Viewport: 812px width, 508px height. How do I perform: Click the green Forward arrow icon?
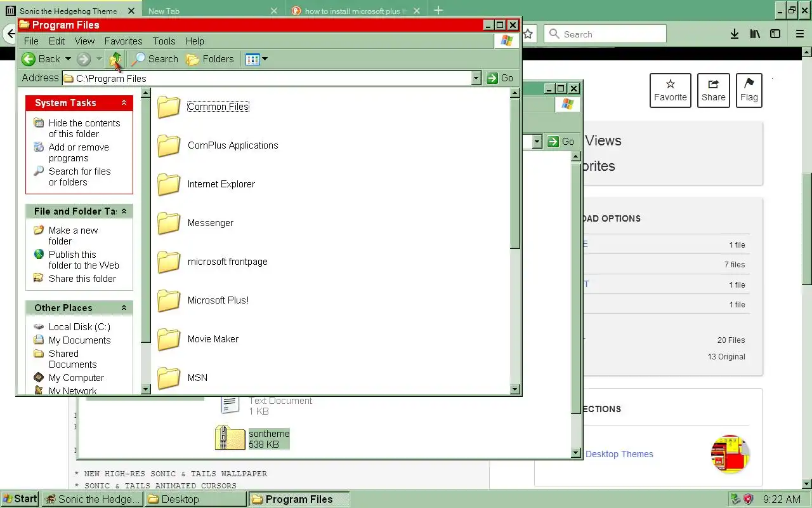coord(84,59)
